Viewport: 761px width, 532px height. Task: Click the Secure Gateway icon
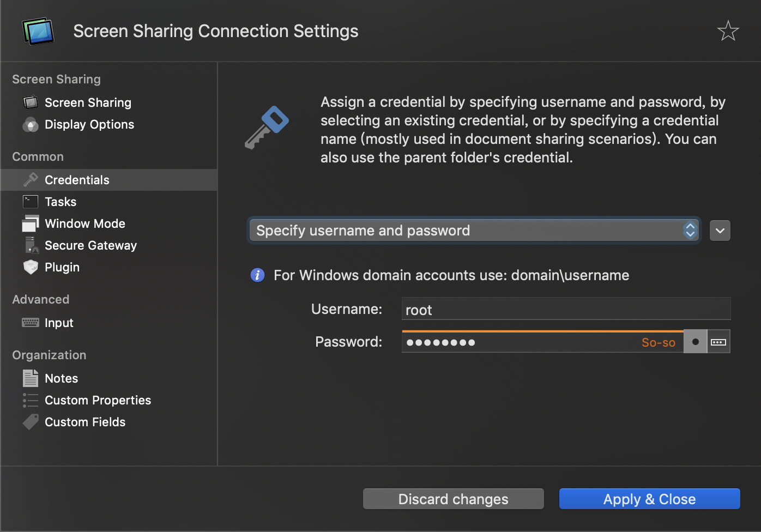pyautogui.click(x=30, y=245)
